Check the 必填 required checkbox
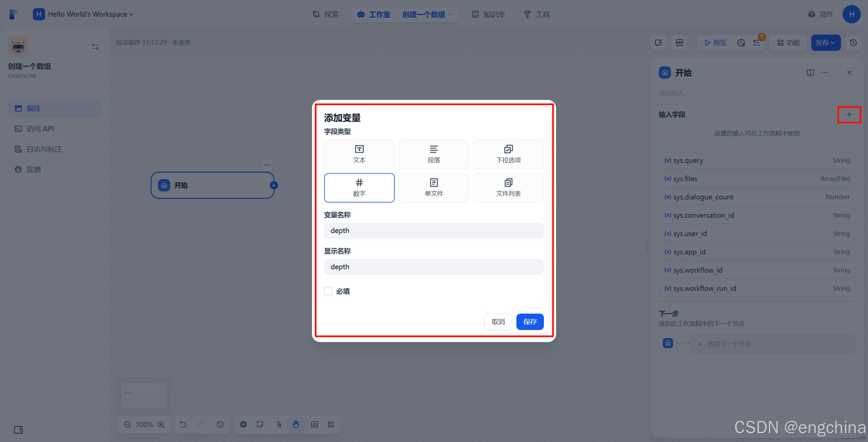 coord(328,291)
